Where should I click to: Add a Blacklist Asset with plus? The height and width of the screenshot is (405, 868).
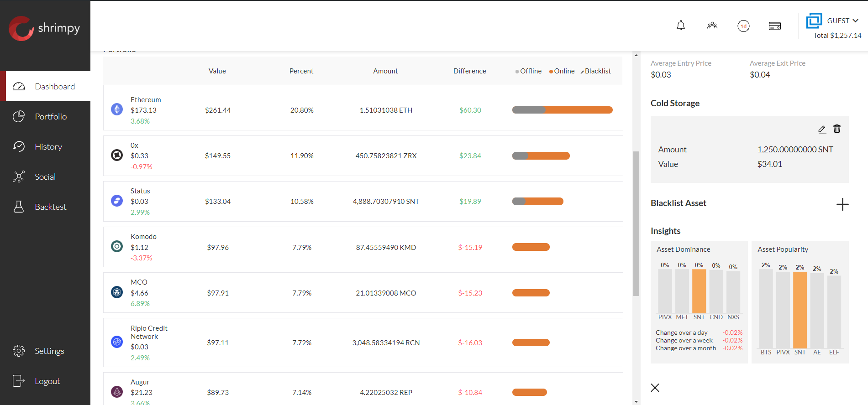click(x=842, y=204)
